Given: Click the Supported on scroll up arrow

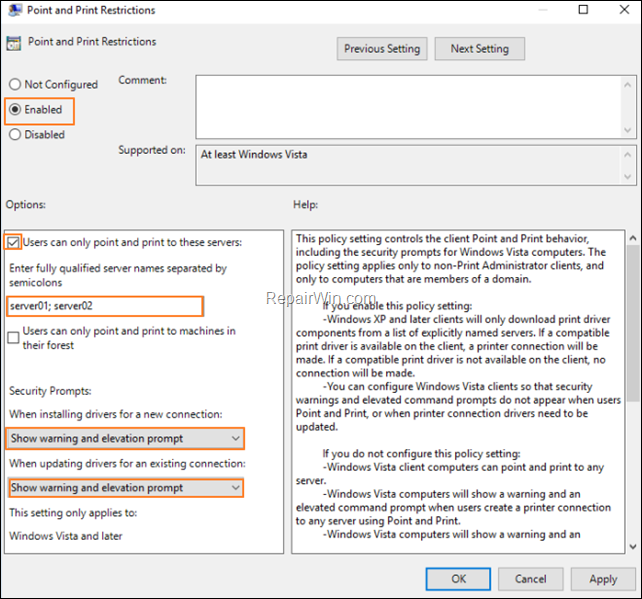Looking at the screenshot, I should pos(627,154).
